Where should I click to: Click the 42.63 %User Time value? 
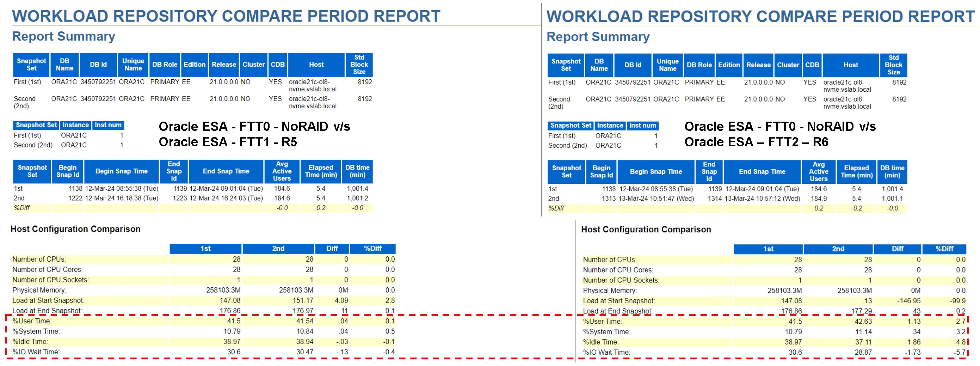(x=863, y=322)
